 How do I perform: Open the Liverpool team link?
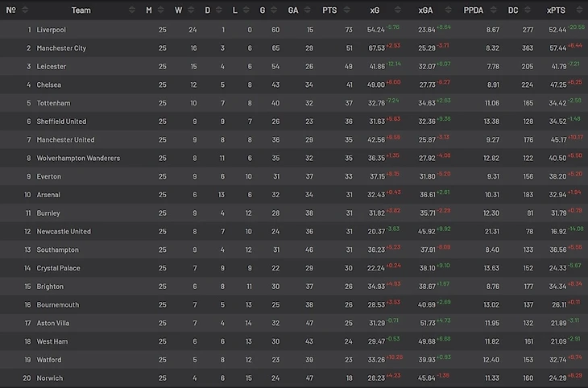click(x=51, y=30)
